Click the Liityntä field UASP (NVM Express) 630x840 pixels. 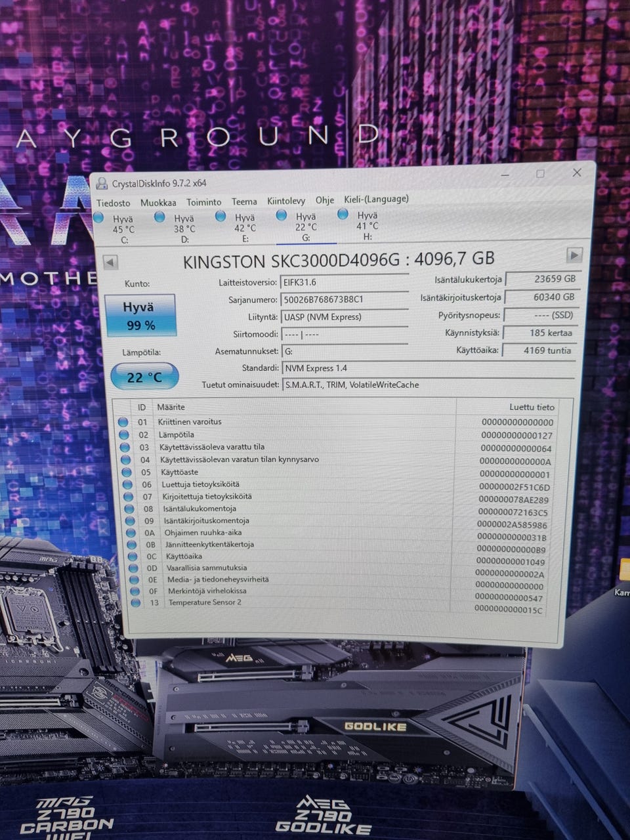coord(345,317)
